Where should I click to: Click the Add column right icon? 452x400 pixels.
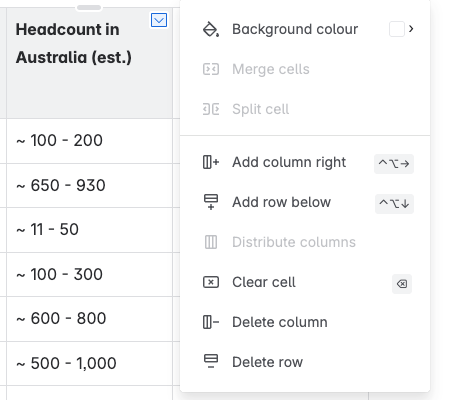coord(211,162)
